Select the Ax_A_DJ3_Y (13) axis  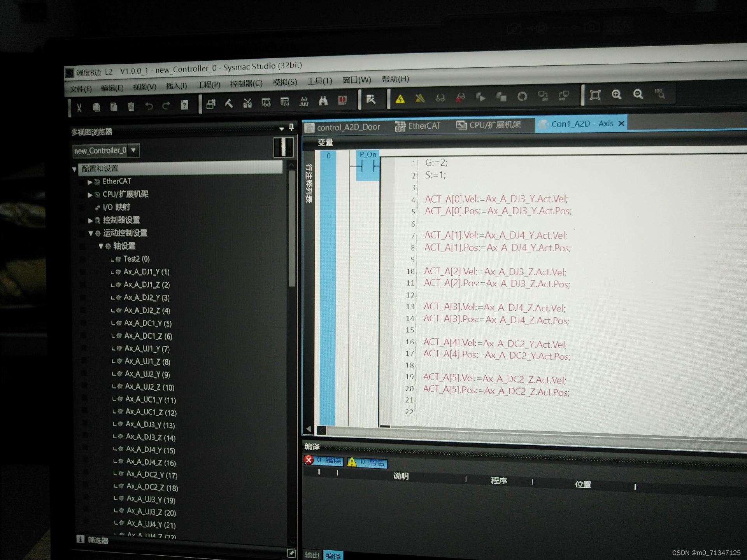click(150, 425)
